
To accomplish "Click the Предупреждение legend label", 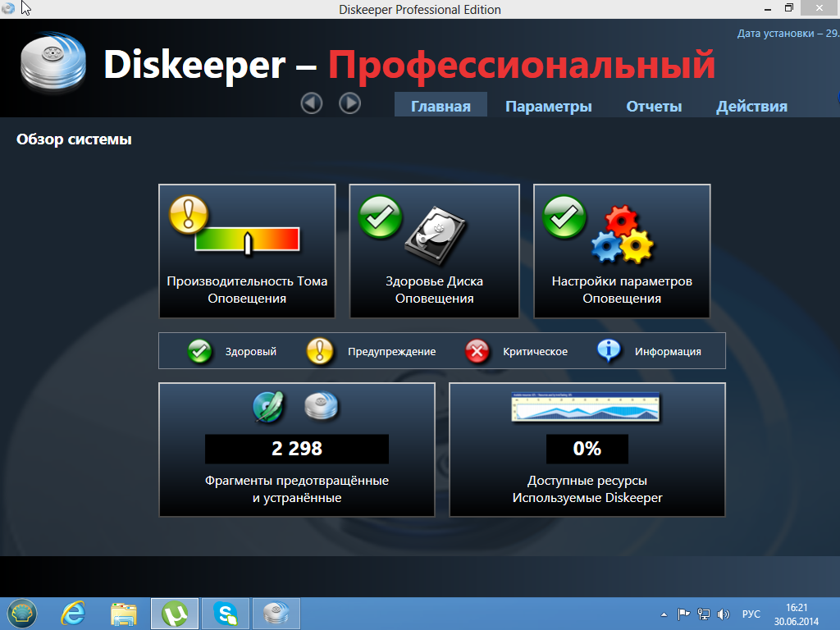I will coord(391,352).
